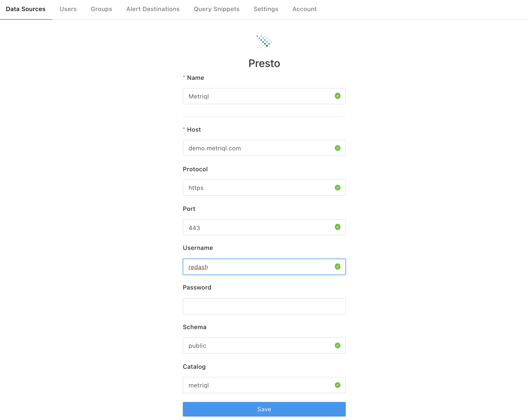Switch to the Users tab
This screenshot has height=420, width=528.
tap(68, 9)
